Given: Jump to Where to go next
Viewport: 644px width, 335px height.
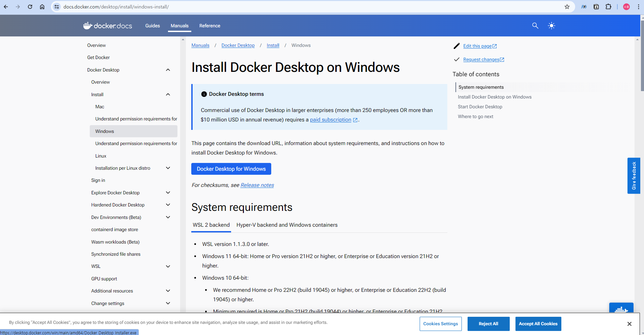Looking at the screenshot, I should (475, 116).
